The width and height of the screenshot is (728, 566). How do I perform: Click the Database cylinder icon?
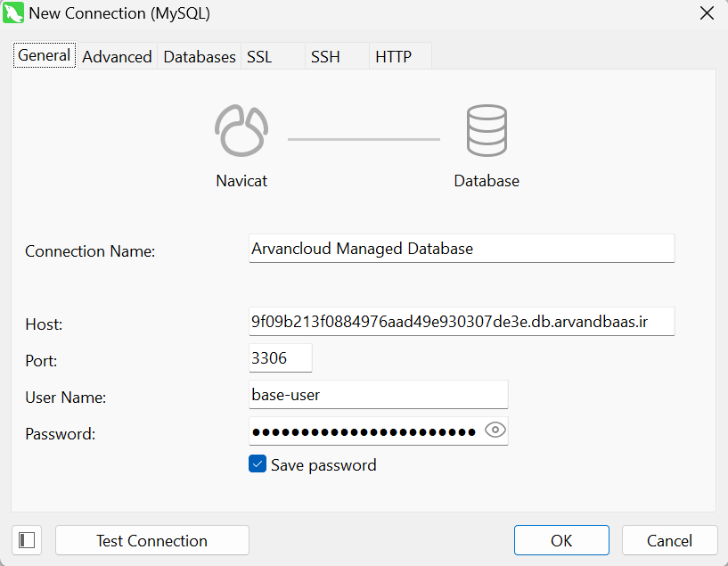pyautogui.click(x=487, y=131)
